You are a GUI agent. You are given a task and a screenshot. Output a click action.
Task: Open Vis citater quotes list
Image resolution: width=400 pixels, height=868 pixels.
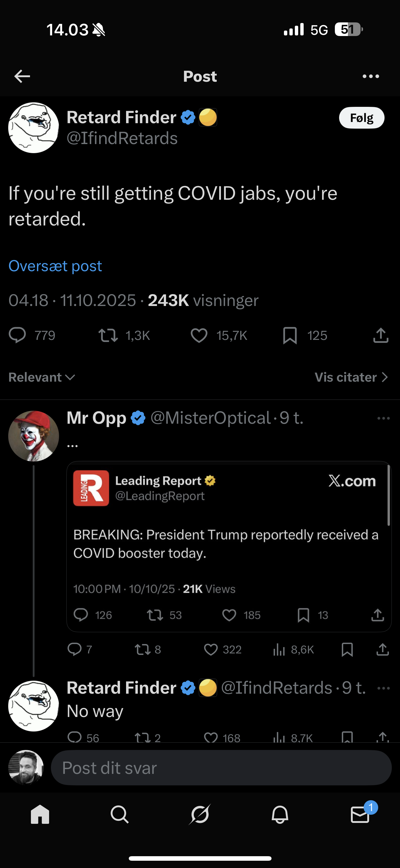pyautogui.click(x=351, y=377)
